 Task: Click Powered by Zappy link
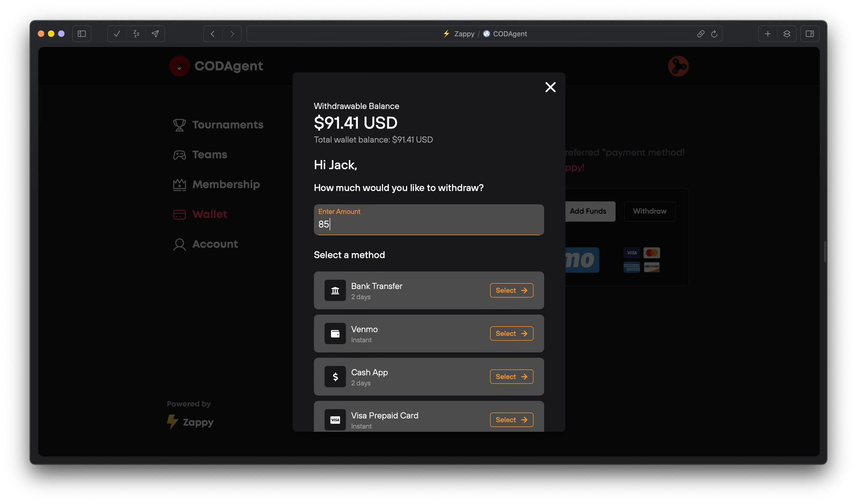pyautogui.click(x=189, y=414)
